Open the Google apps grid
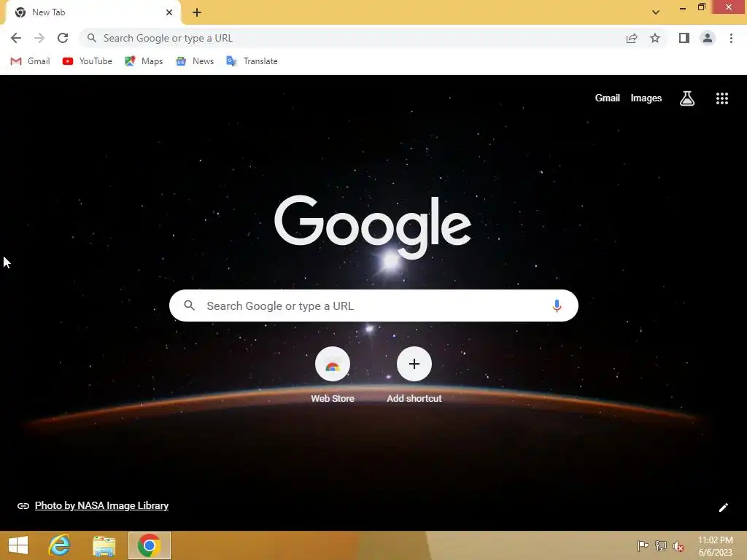This screenshot has height=560, width=747. pos(721,98)
